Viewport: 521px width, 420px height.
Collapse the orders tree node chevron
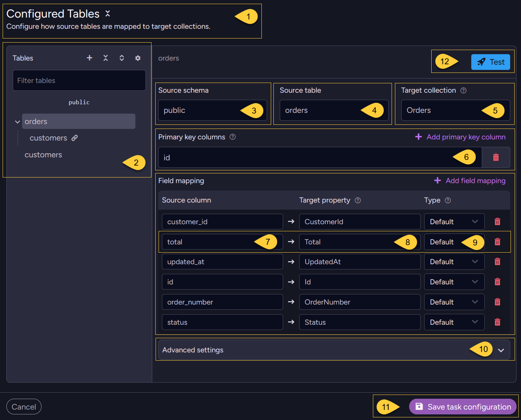tap(17, 122)
